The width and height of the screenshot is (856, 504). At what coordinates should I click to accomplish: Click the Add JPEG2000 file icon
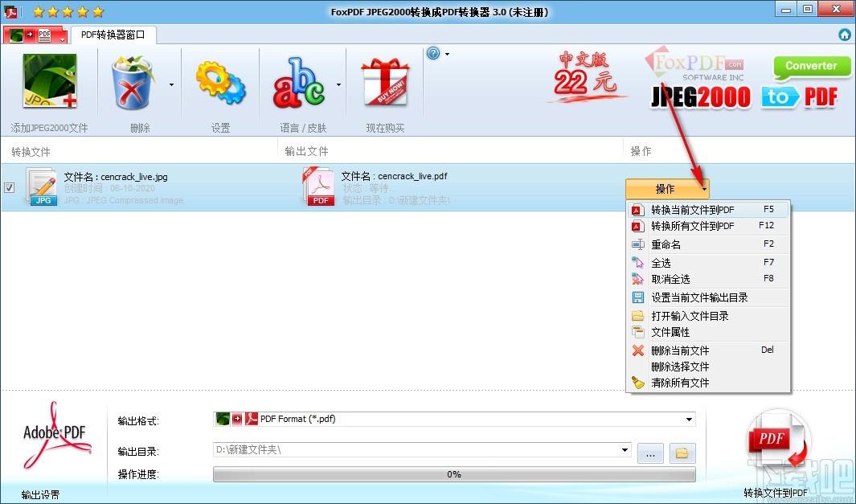(x=50, y=80)
